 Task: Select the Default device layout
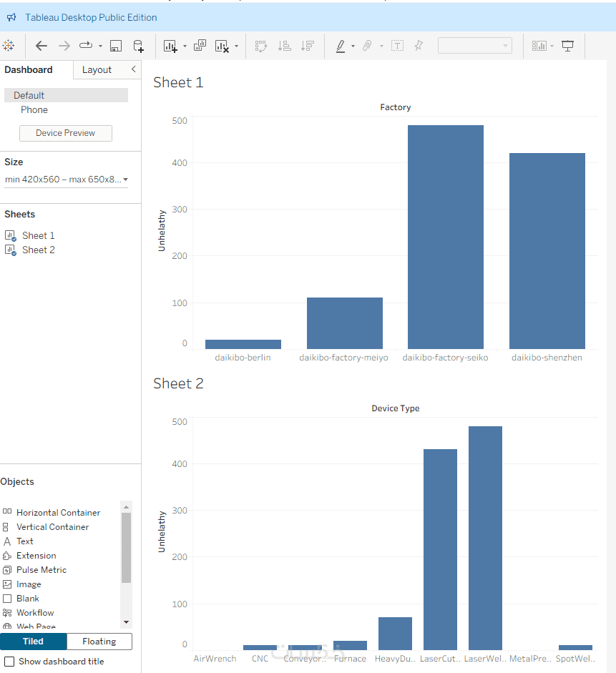[66, 95]
